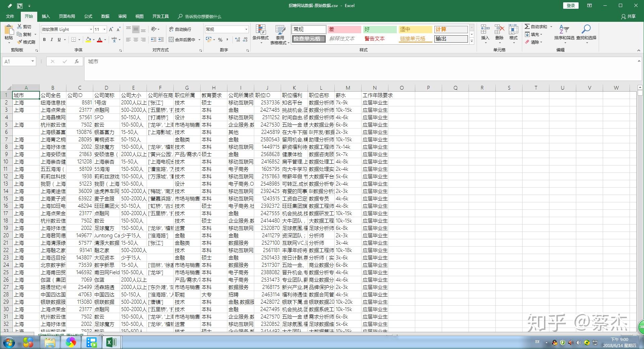Viewport: 644px width, 349px height.
Task: Open the font name dropdown
Action: tap(91, 29)
